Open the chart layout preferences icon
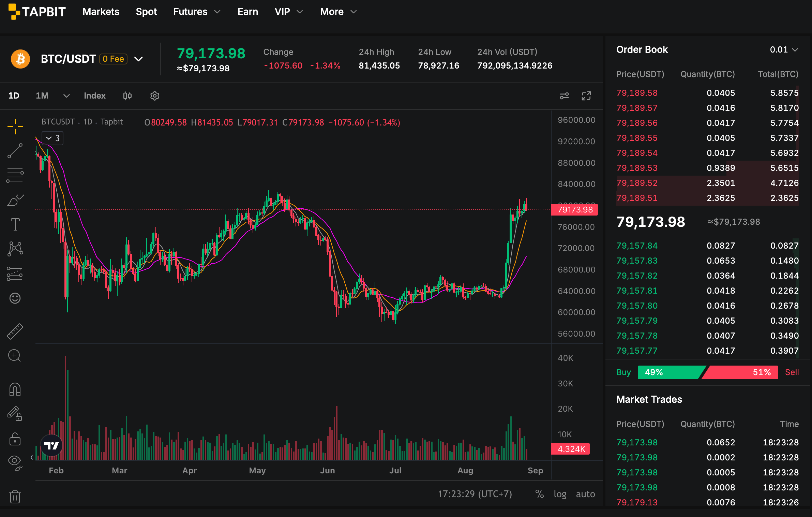This screenshot has height=517, width=812. tap(565, 96)
